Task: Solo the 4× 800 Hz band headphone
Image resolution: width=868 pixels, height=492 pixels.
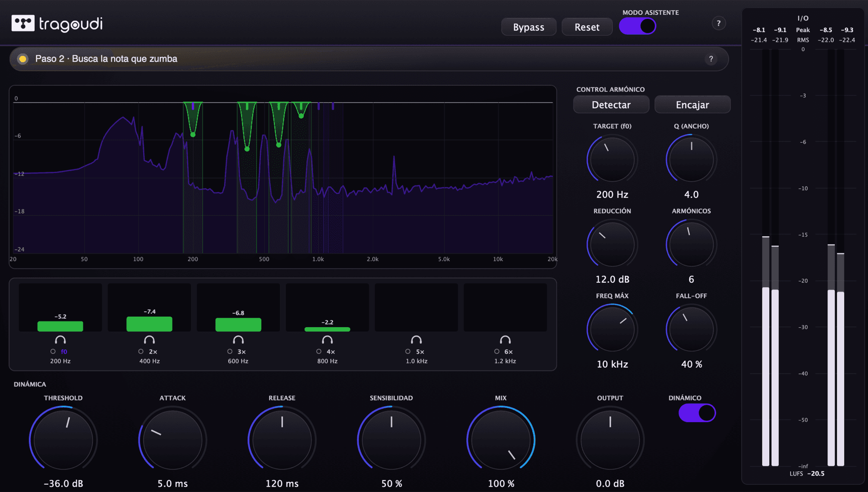Action: coord(327,340)
